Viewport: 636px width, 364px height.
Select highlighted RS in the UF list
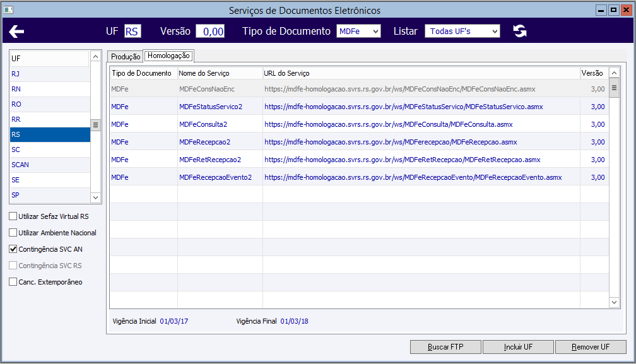(49, 134)
